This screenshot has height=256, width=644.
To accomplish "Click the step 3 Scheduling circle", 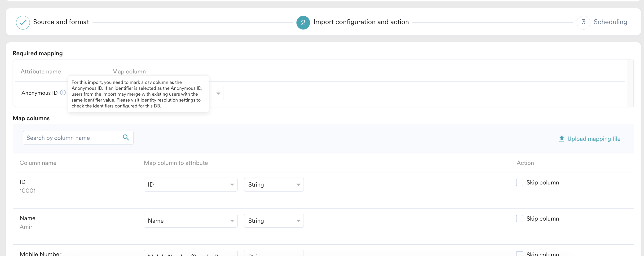I will pos(583,22).
